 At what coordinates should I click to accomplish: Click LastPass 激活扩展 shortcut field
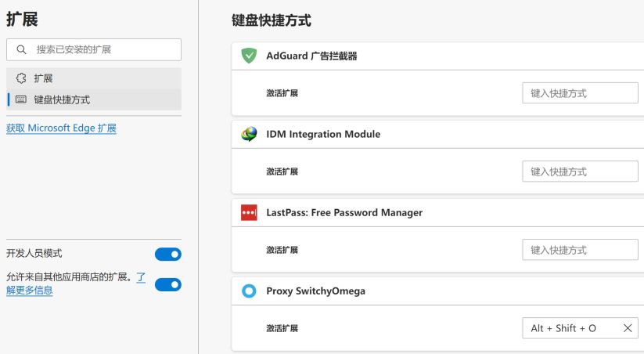(x=580, y=250)
